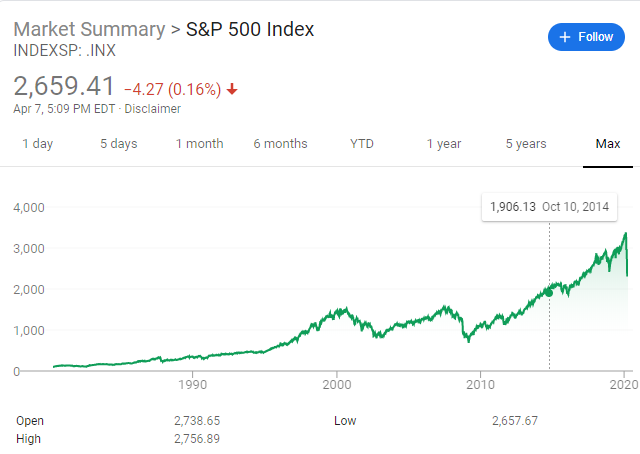
Task: Select the Max range tab
Action: tap(608, 144)
